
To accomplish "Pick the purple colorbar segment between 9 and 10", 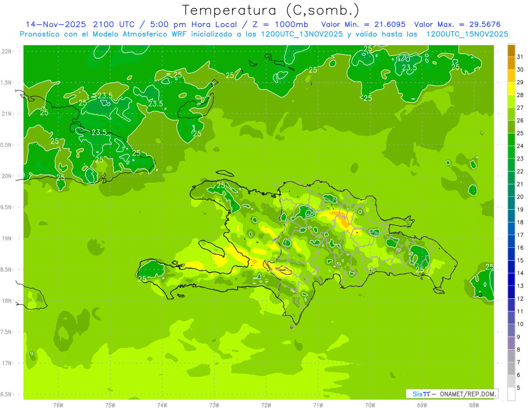I will pyautogui.click(x=511, y=330).
